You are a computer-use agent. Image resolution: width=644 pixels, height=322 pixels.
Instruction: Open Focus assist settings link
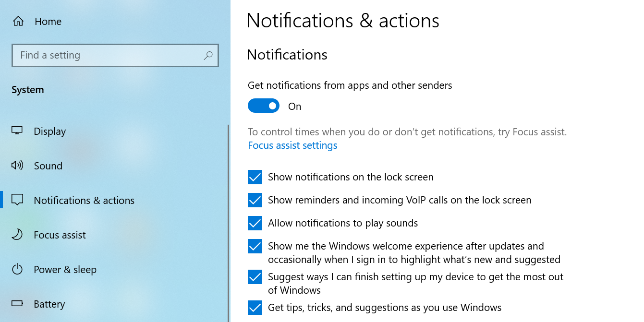pyautogui.click(x=292, y=145)
